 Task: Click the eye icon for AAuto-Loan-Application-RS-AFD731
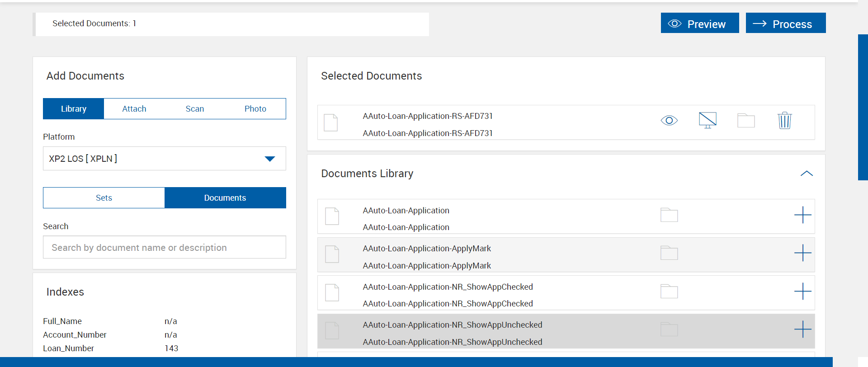(x=669, y=121)
